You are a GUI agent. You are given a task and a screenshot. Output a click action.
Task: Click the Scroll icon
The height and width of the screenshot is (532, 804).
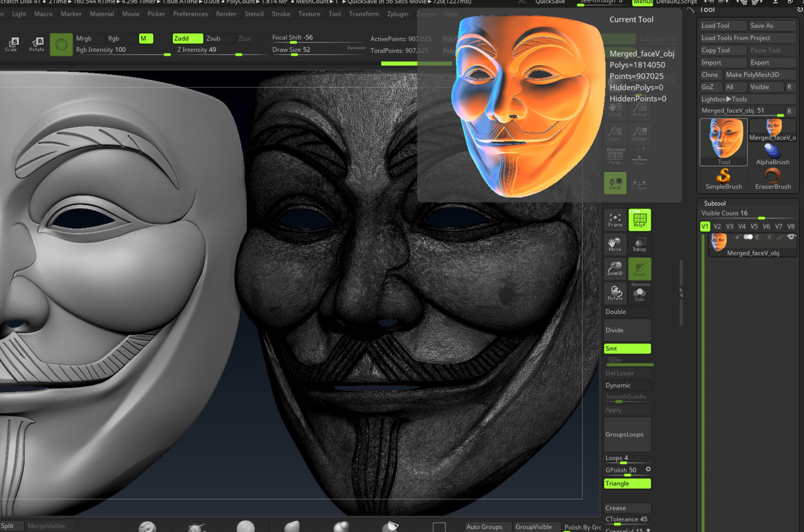615,110
